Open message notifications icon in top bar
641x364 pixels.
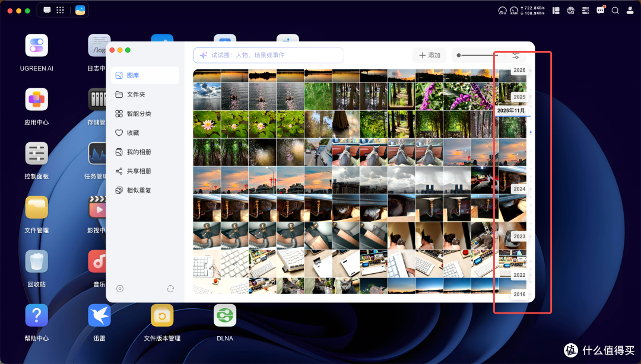(600, 10)
